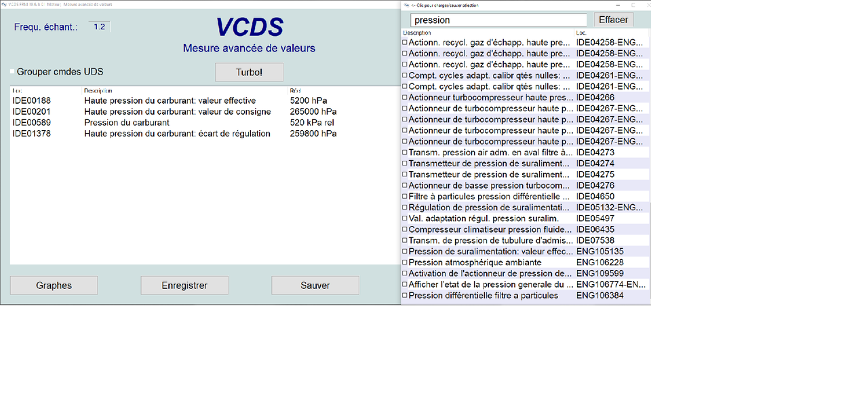Tick Filtre à particules pression différentielle checkbox
This screenshot has width=868, height=407.
pyautogui.click(x=405, y=197)
